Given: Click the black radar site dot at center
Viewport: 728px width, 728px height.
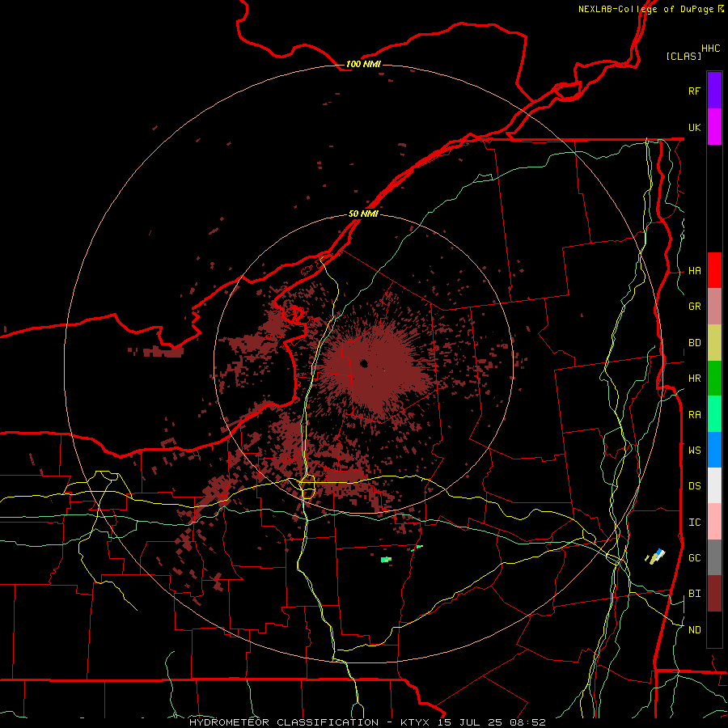Looking at the screenshot, I should tap(363, 363).
